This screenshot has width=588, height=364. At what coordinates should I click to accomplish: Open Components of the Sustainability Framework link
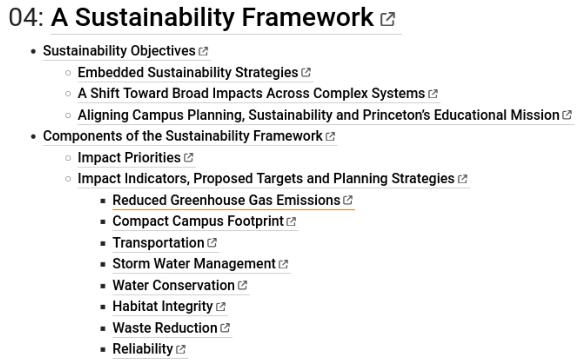[183, 136]
